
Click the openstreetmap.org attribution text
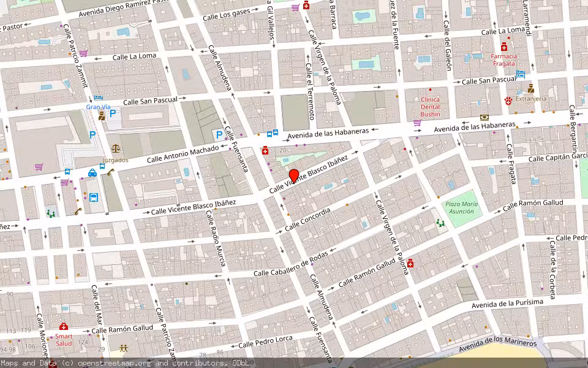tap(114, 363)
